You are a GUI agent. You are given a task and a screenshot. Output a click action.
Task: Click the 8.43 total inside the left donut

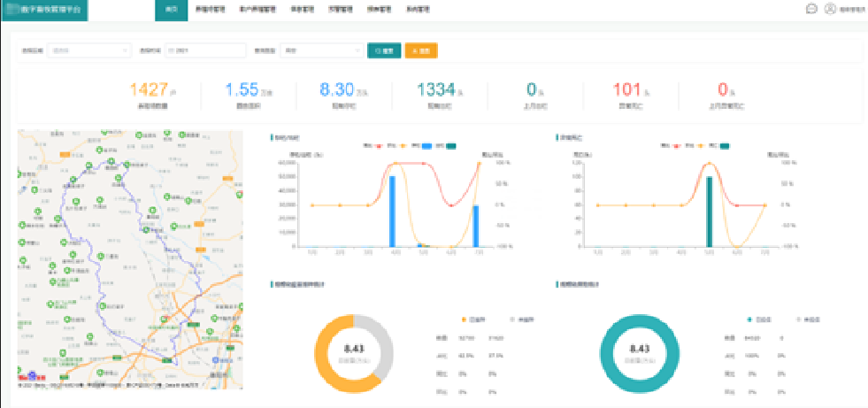pos(354,349)
